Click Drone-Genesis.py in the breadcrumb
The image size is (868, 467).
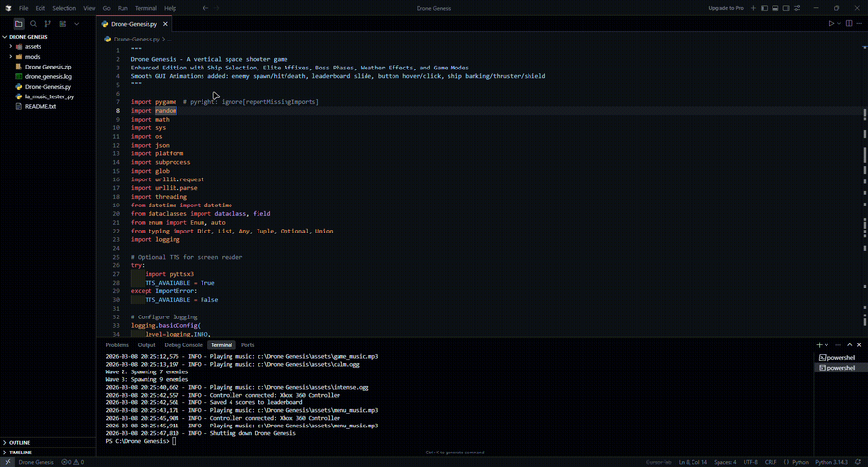pos(136,40)
